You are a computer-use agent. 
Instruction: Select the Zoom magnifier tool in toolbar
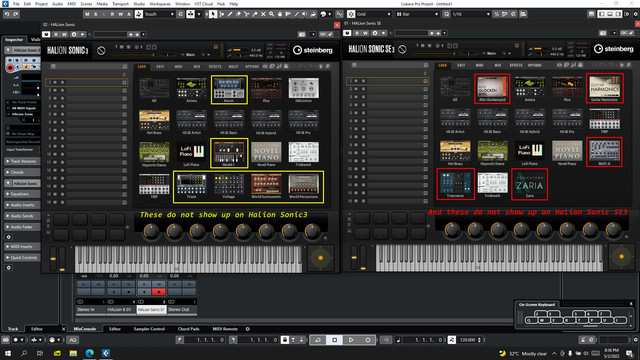click(271, 14)
